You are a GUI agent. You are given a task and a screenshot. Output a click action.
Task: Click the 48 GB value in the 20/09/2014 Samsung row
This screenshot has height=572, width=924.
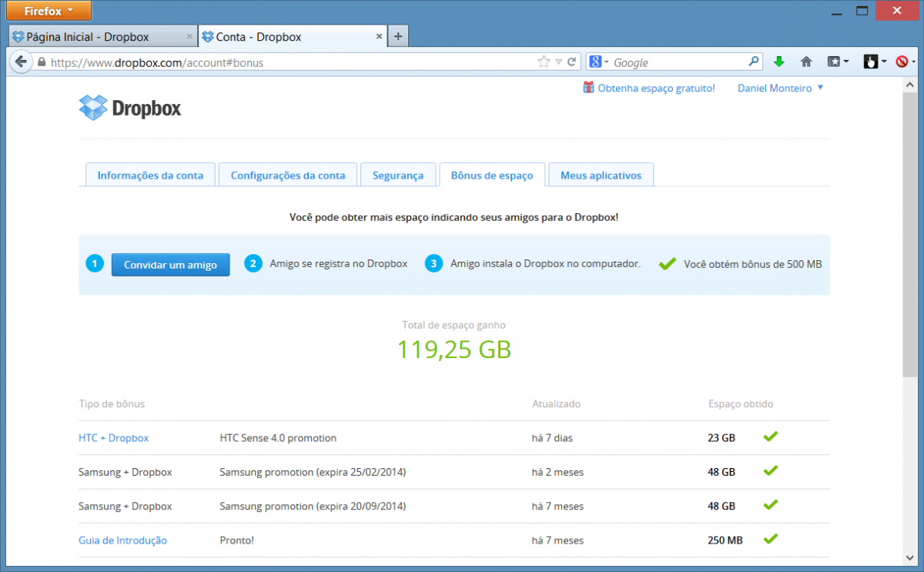721,507
